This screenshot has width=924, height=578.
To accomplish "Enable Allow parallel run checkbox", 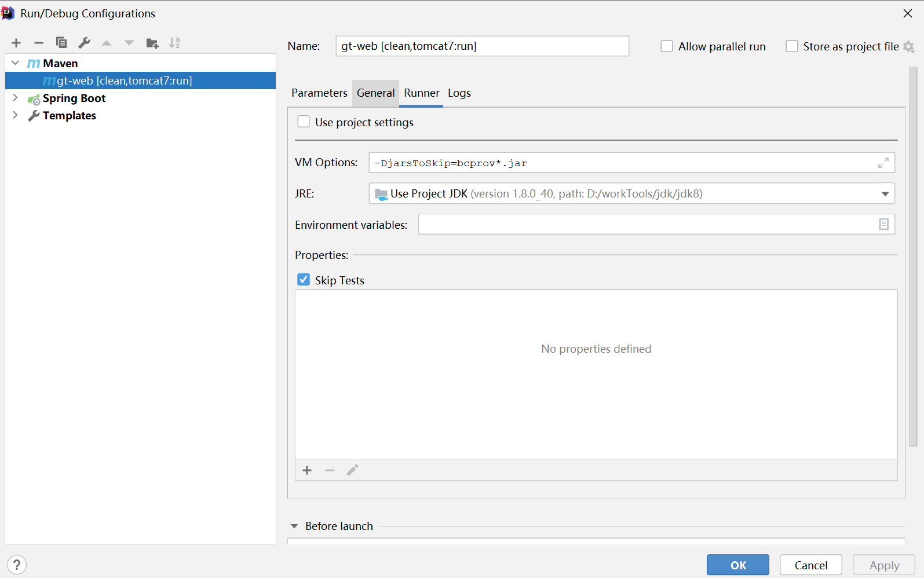I will point(667,46).
